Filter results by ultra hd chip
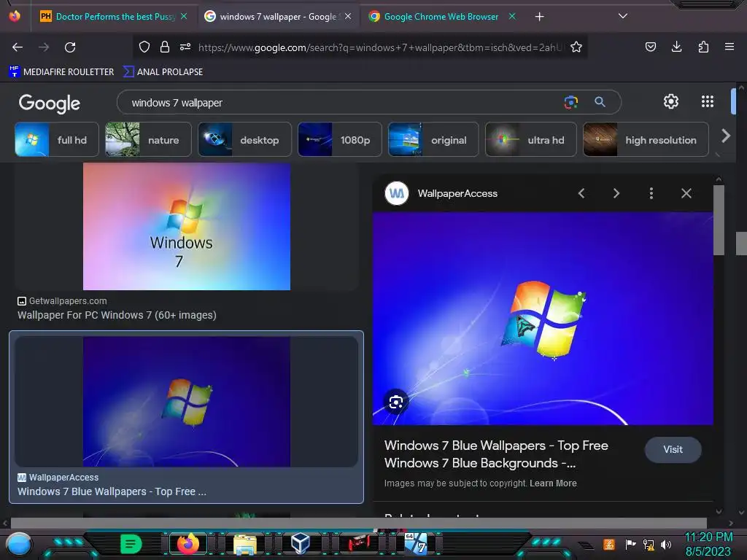 [531, 139]
